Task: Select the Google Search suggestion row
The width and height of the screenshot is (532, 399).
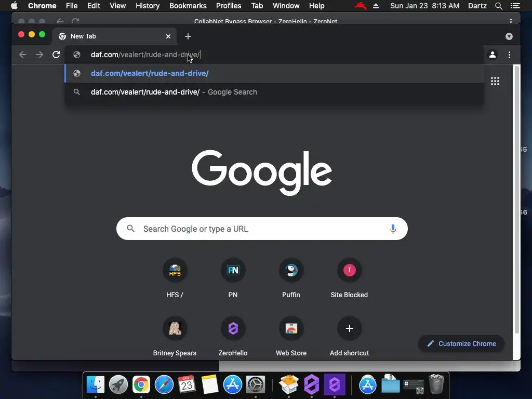Action: (274, 92)
